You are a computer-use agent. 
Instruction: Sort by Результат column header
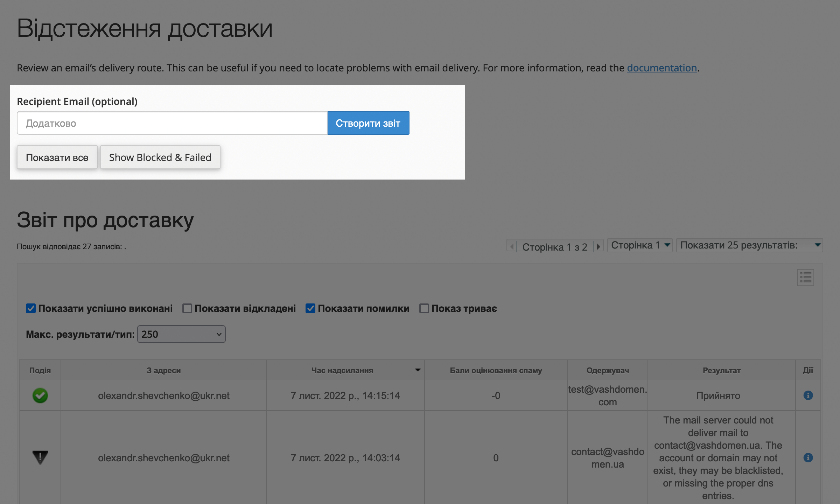point(721,370)
